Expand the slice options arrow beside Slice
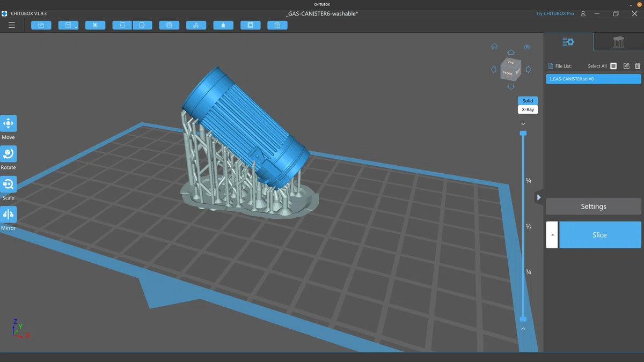This screenshot has width=644, height=362. [552, 235]
